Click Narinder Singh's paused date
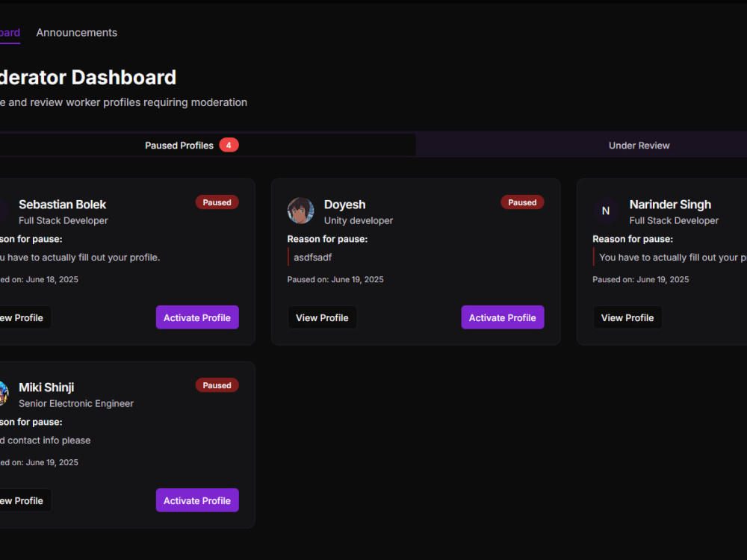This screenshot has width=747, height=560. (641, 279)
